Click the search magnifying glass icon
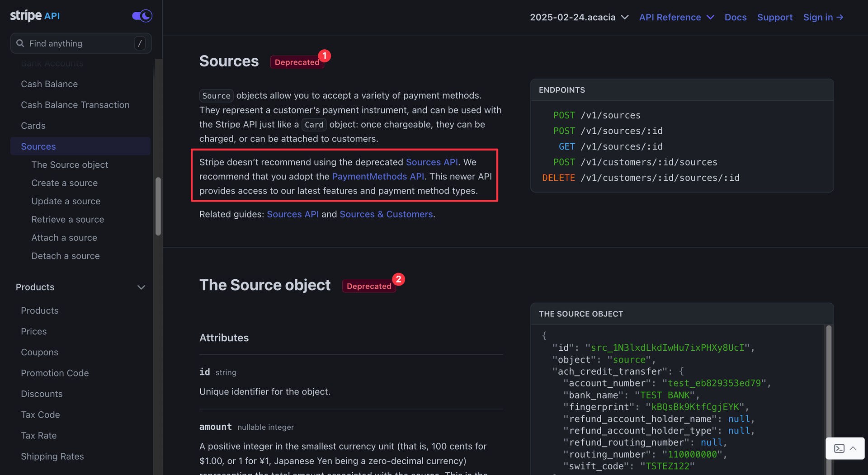The height and width of the screenshot is (475, 868). pyautogui.click(x=20, y=43)
